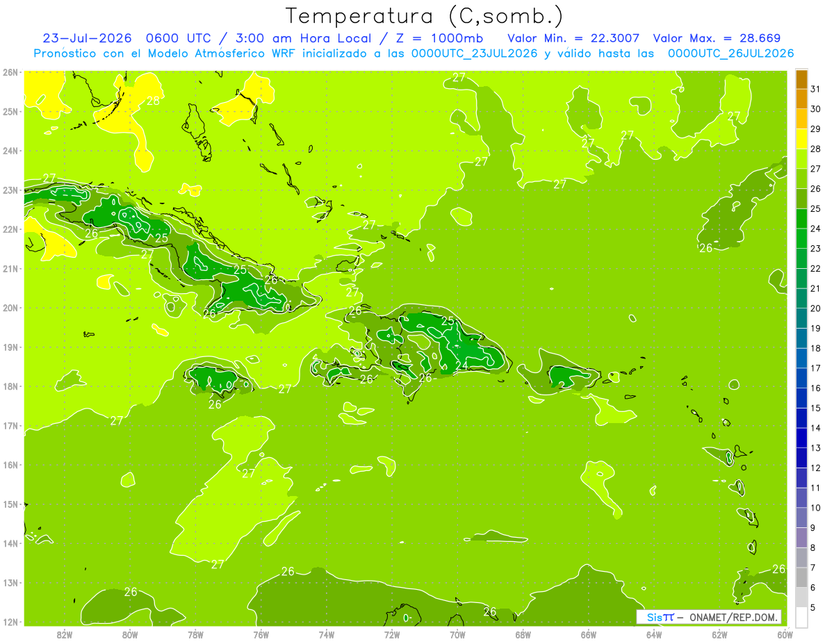Click the 19N latitude axis label
Screen dimensions: 834x644
10,347
